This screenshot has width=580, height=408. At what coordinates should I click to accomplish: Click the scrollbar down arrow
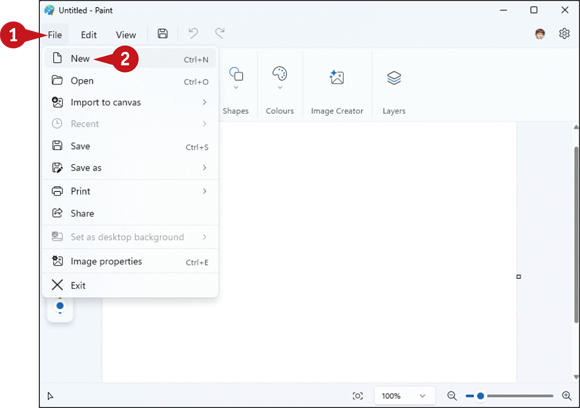[576, 377]
